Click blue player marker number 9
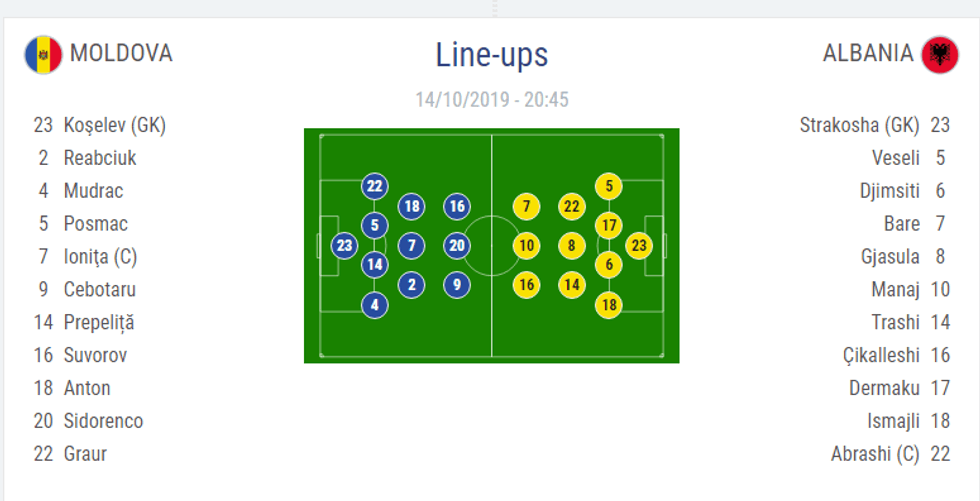Viewport: 980px width, 501px height. click(x=457, y=285)
